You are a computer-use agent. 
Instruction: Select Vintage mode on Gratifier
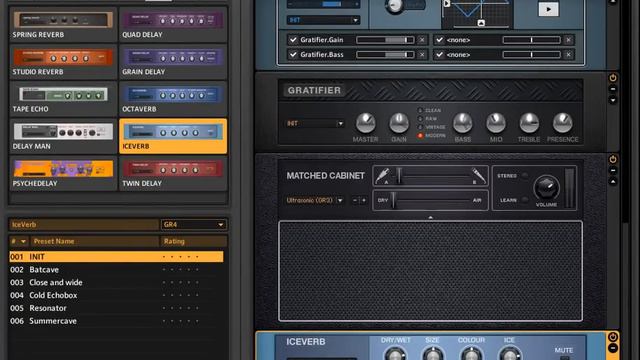click(x=420, y=127)
